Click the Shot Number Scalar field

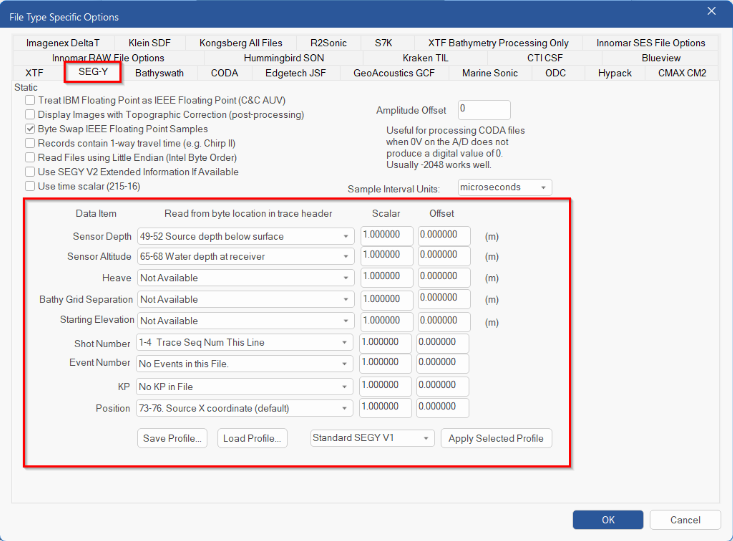point(385,343)
